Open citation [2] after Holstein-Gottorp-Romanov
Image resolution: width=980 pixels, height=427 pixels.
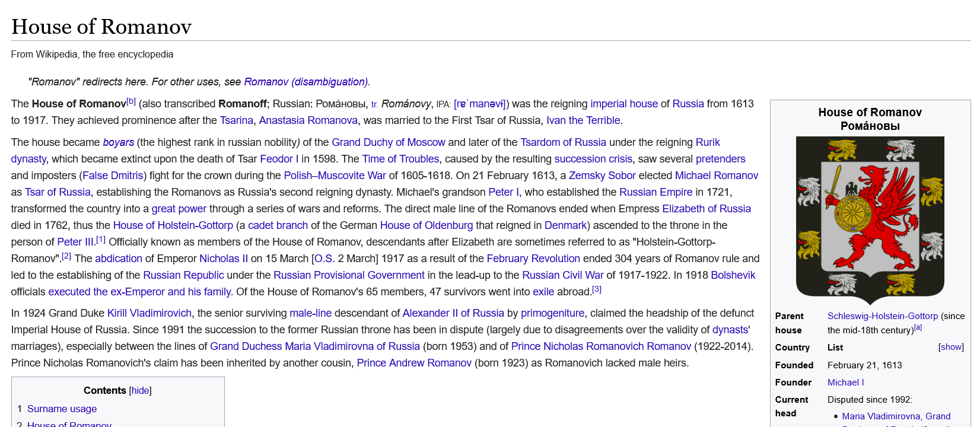(x=66, y=256)
